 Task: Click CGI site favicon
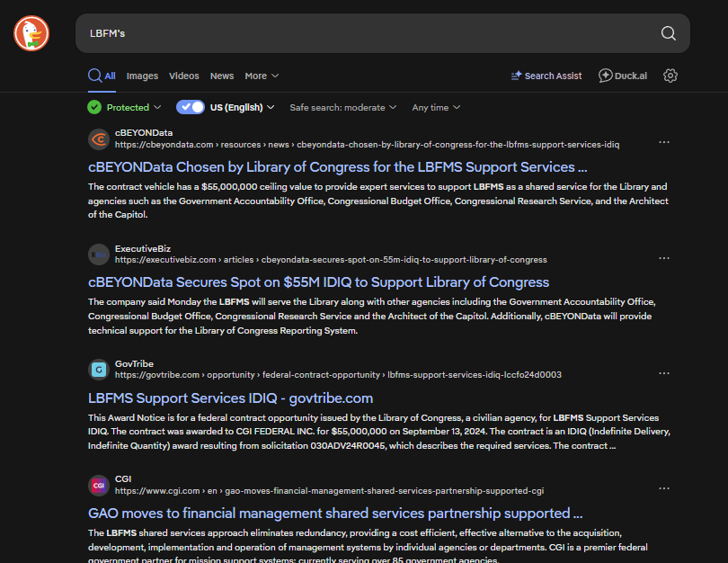pos(99,486)
